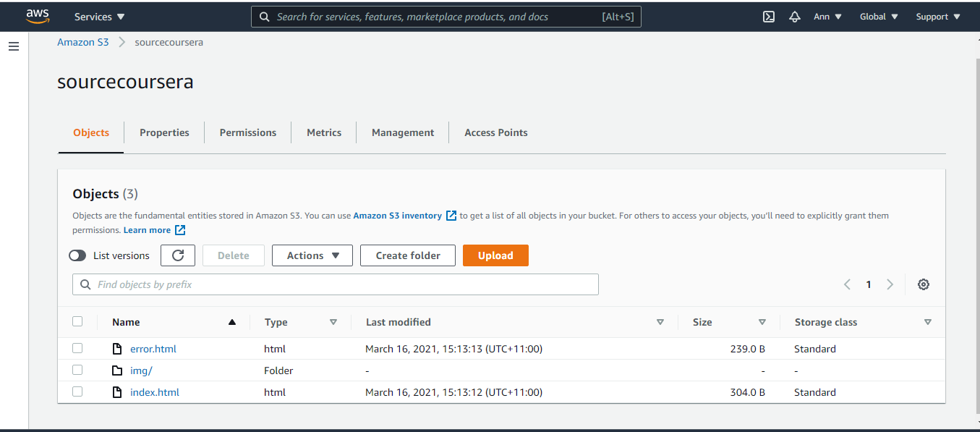Screen dimensions: 980x432
Task: Sort by the Type column arrow
Action: coord(333,322)
